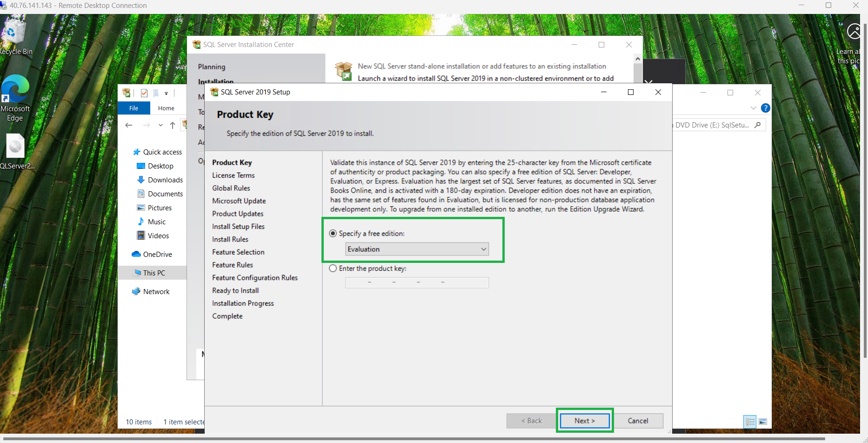Click the Properties checkmark icon in quick access toolbar
Image resolution: width=868 pixels, height=443 pixels.
(144, 93)
